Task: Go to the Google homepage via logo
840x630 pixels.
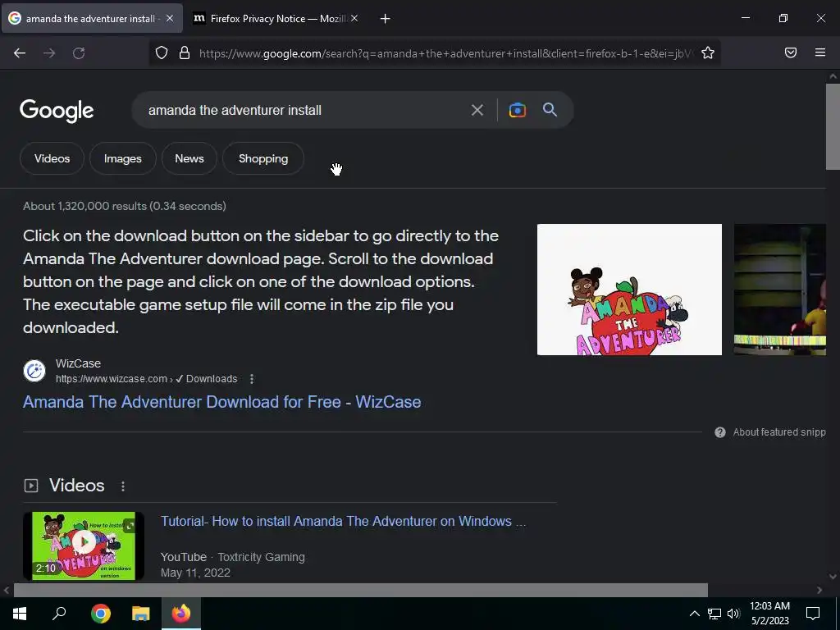Action: pos(57,111)
